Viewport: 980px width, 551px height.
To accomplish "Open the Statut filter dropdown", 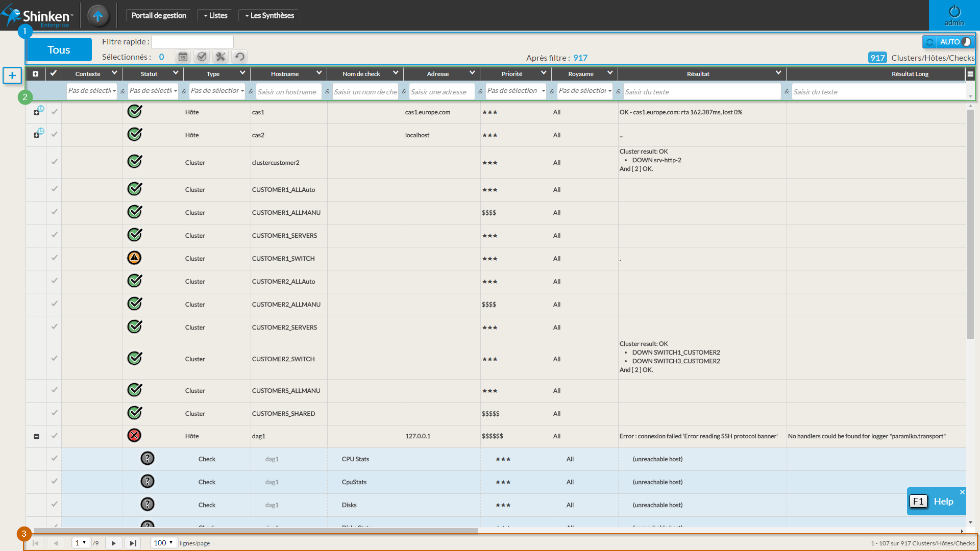I will (x=153, y=91).
